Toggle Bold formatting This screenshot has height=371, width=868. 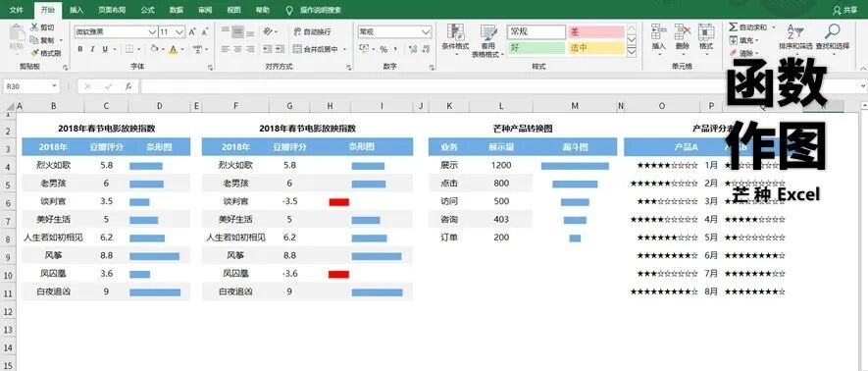pyautogui.click(x=79, y=49)
